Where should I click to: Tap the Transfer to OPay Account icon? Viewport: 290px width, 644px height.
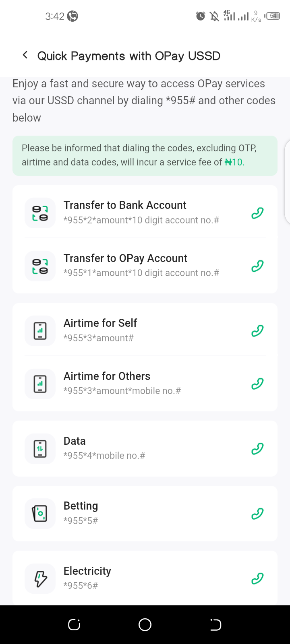(40, 266)
